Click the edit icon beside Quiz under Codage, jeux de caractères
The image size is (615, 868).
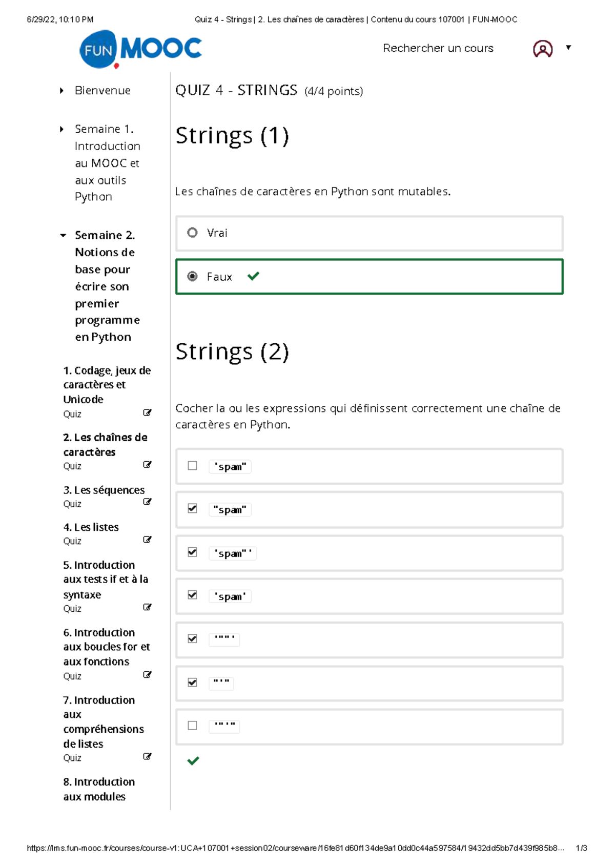(x=148, y=412)
